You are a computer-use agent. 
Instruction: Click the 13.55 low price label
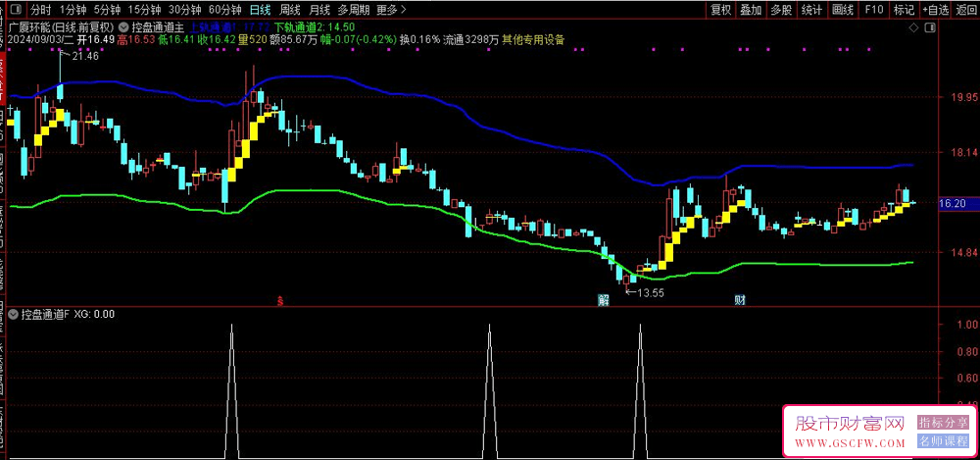point(651,292)
